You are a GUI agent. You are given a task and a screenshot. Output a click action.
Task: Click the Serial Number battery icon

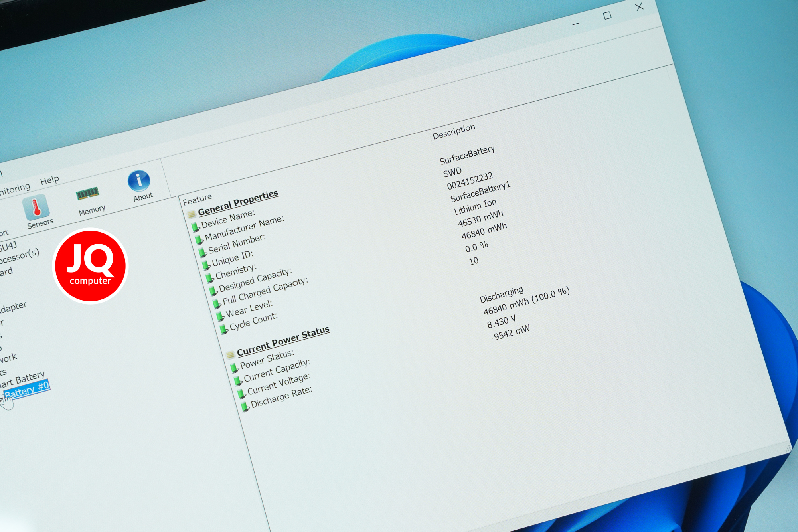click(202, 251)
